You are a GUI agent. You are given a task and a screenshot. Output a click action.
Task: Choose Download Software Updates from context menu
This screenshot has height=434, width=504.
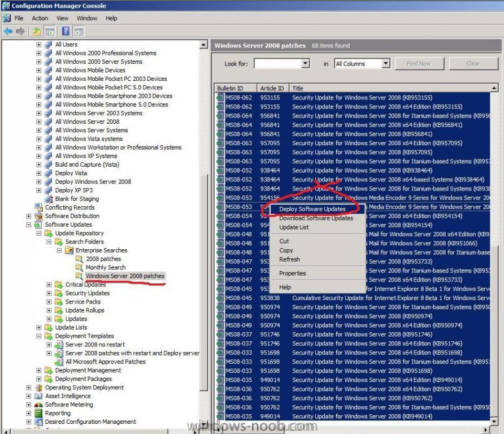coord(317,218)
